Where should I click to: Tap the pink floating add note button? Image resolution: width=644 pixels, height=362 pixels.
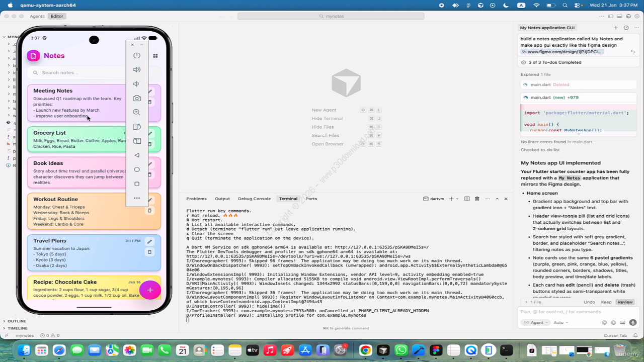[x=150, y=290]
